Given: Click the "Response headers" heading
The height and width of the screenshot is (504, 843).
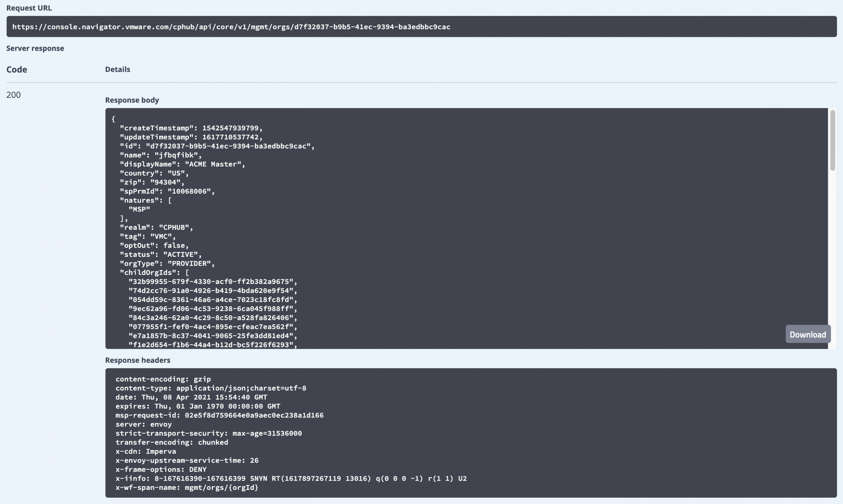Looking at the screenshot, I should 137,360.
